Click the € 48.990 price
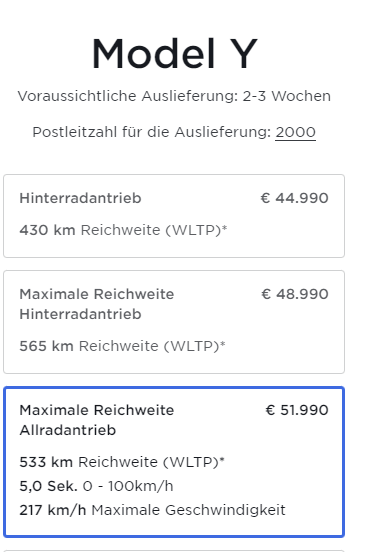Image resolution: width=369 pixels, height=552 pixels. [x=295, y=294]
